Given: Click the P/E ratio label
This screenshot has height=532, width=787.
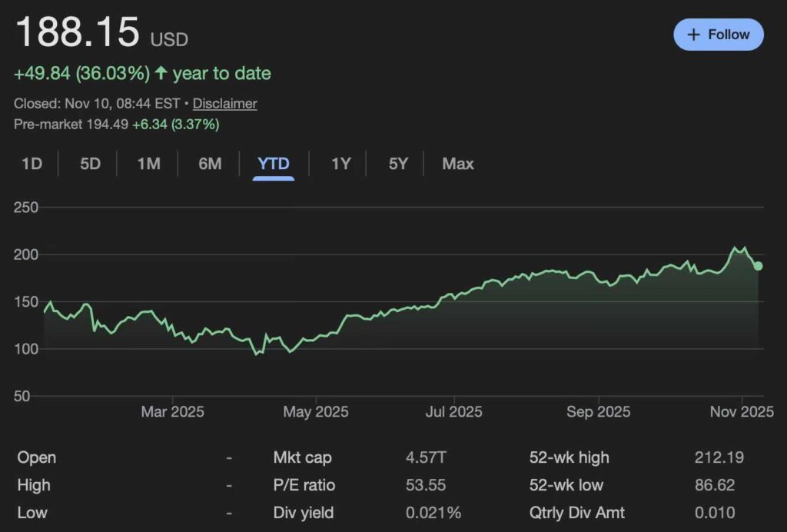Looking at the screenshot, I should pos(304,485).
